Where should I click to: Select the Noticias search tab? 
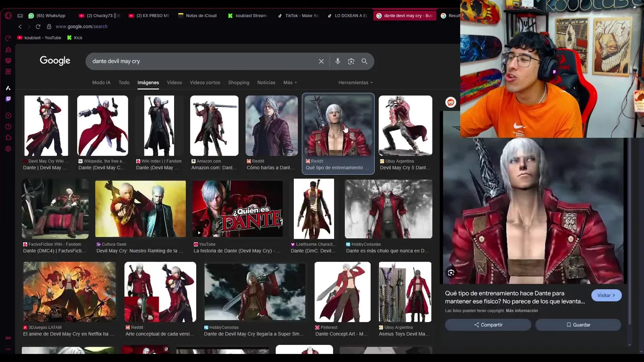[x=266, y=82]
